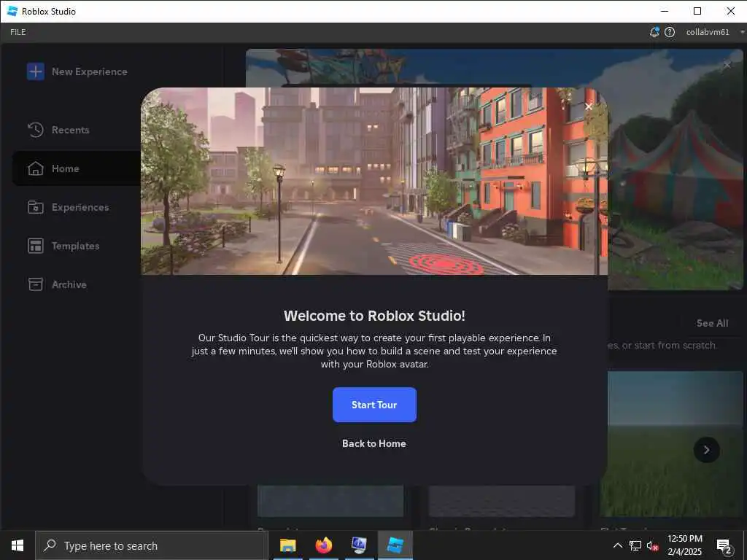Click the Experiences folder icon
The width and height of the screenshot is (747, 560).
coord(36,207)
